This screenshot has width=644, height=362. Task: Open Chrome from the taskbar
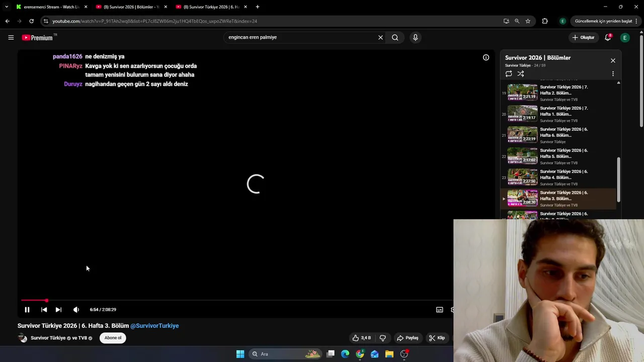coord(360,354)
